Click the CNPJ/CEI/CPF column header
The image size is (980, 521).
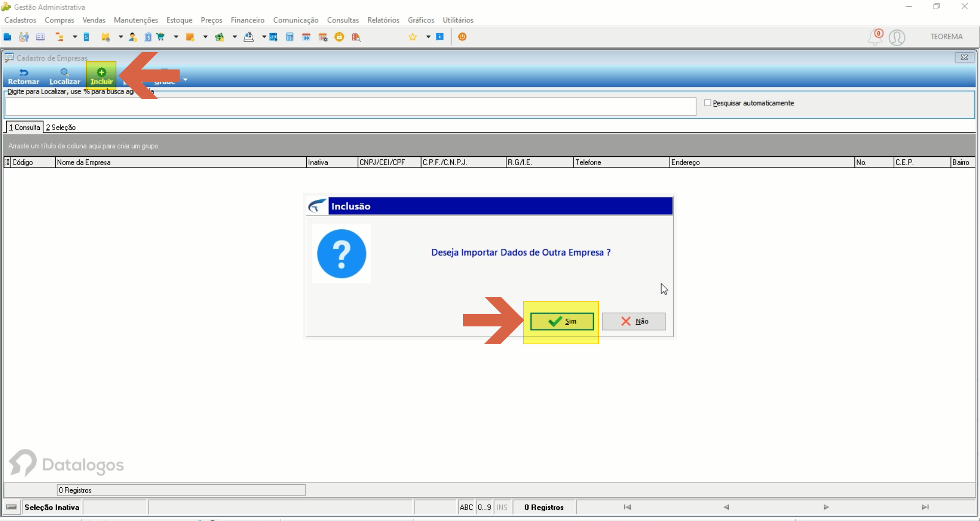(389, 162)
